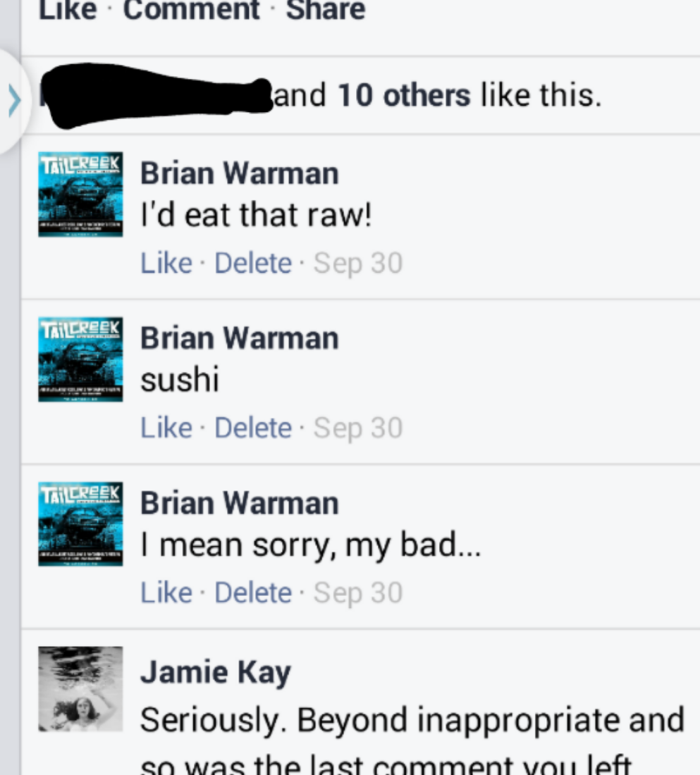Screen dimensions: 700x775
Task: Open avatar beside the 'sushi' comment
Action: pyautogui.click(x=80, y=359)
